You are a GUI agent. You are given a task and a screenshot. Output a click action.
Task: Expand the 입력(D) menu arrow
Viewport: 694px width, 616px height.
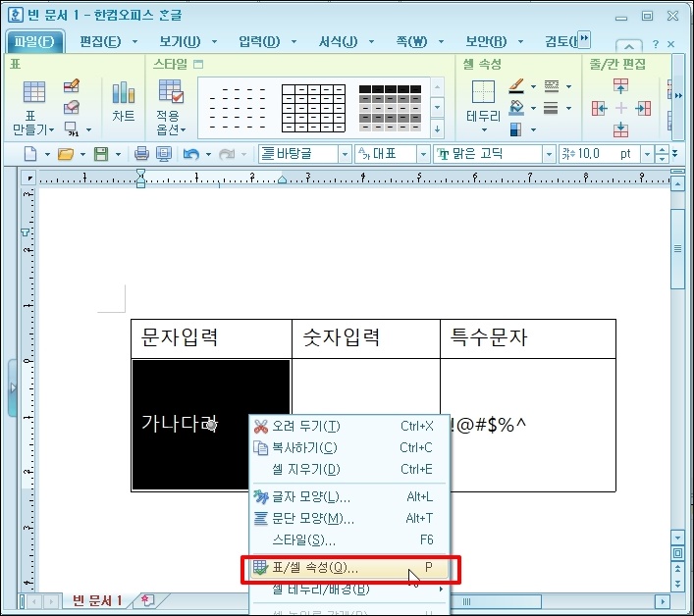point(294,42)
